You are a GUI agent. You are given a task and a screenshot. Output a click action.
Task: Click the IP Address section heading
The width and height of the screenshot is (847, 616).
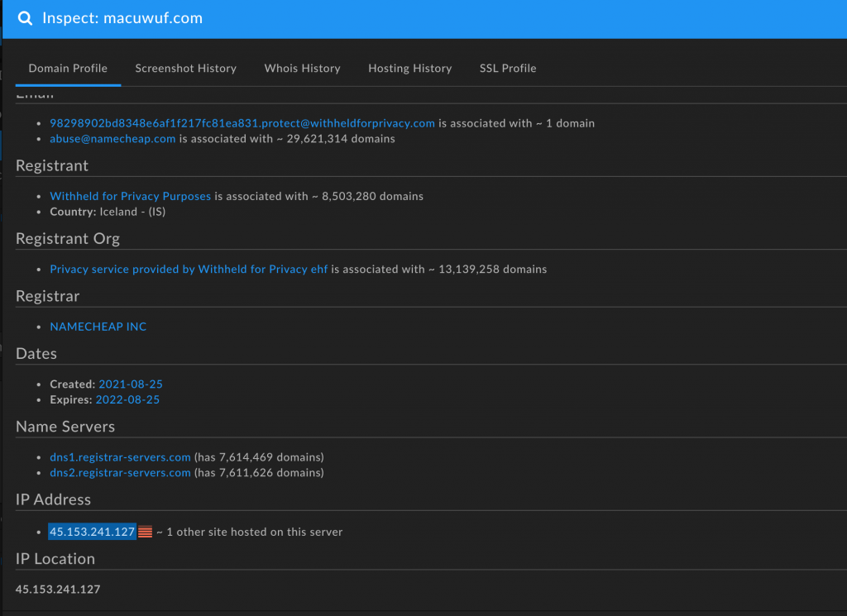(53, 499)
